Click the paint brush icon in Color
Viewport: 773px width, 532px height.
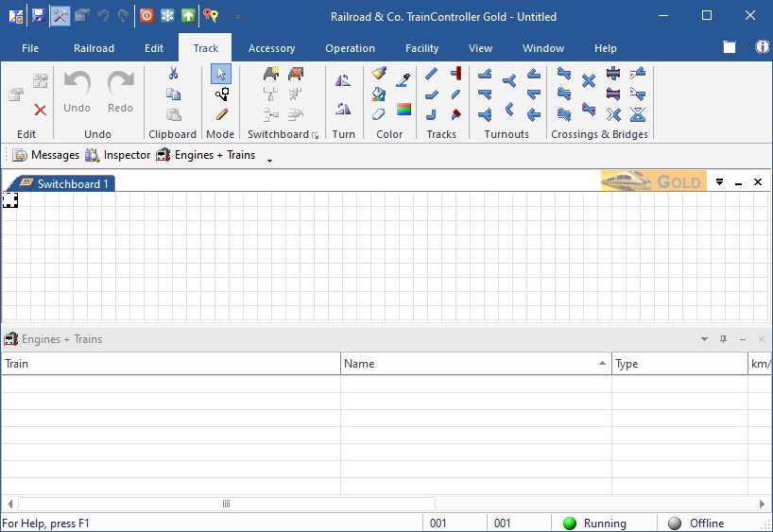coord(379,74)
